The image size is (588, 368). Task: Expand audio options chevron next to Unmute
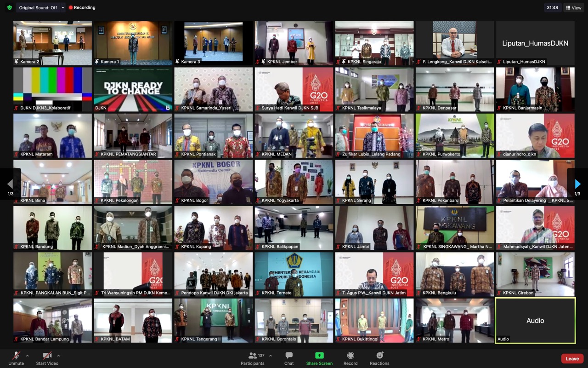tap(27, 356)
